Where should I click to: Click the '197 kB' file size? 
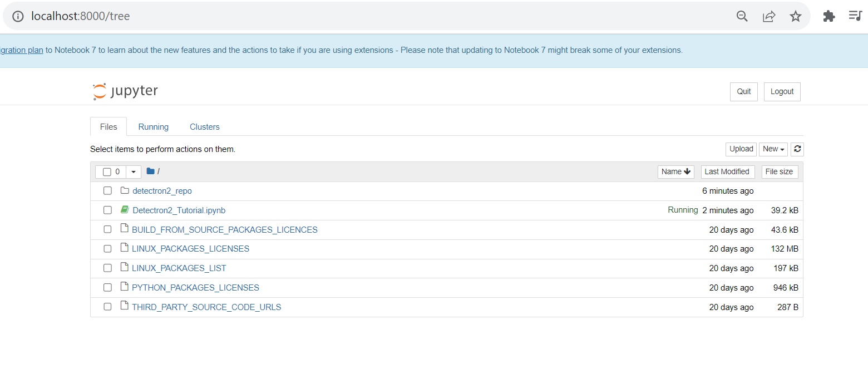[x=786, y=268]
